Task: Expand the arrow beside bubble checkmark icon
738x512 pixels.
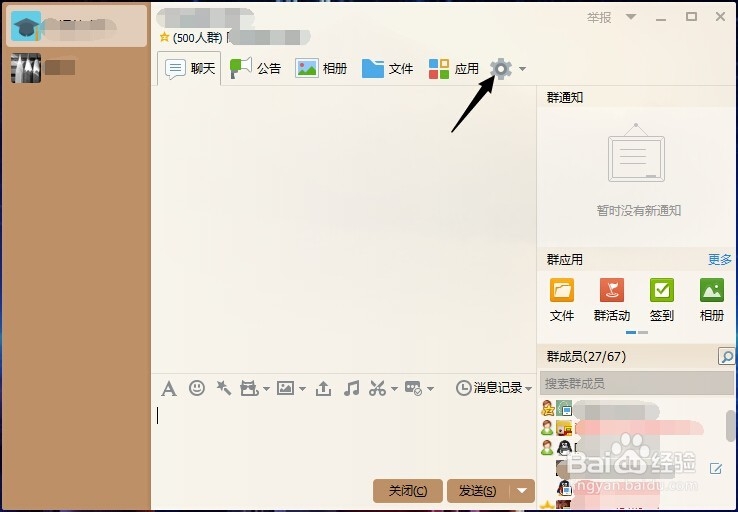Action: [x=430, y=389]
